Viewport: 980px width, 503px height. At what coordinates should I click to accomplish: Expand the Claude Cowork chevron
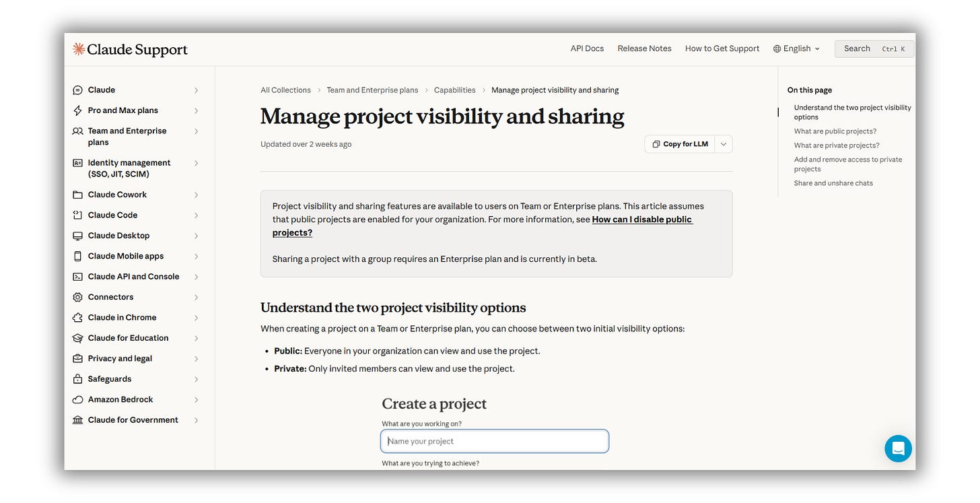tap(197, 195)
